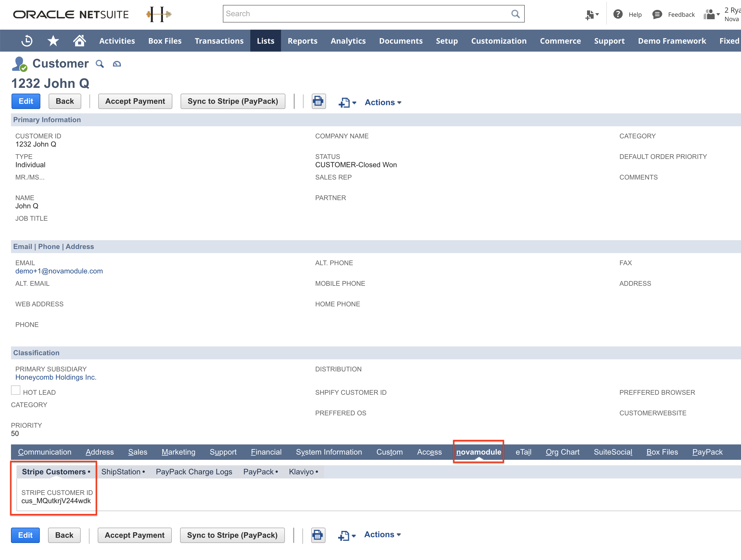This screenshot has height=560, width=741.
Task: Switch to the Address subtab
Action: click(100, 452)
